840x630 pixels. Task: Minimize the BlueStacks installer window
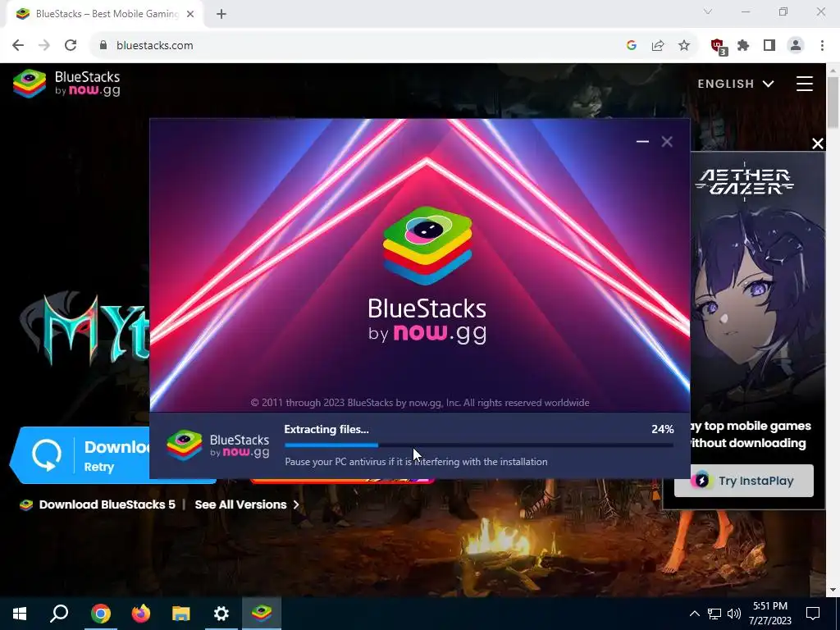coord(642,141)
